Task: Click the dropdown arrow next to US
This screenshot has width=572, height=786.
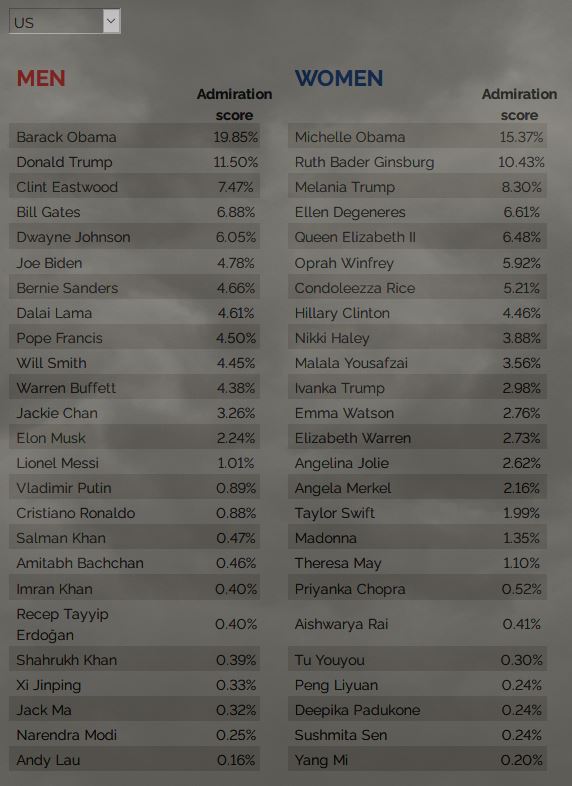Action: coord(111,22)
